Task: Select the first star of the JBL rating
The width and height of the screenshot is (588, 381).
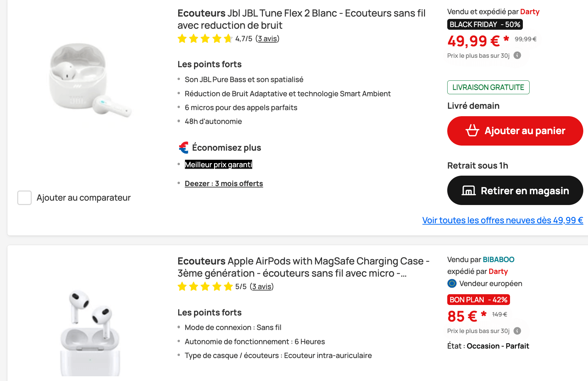Action: coord(182,39)
